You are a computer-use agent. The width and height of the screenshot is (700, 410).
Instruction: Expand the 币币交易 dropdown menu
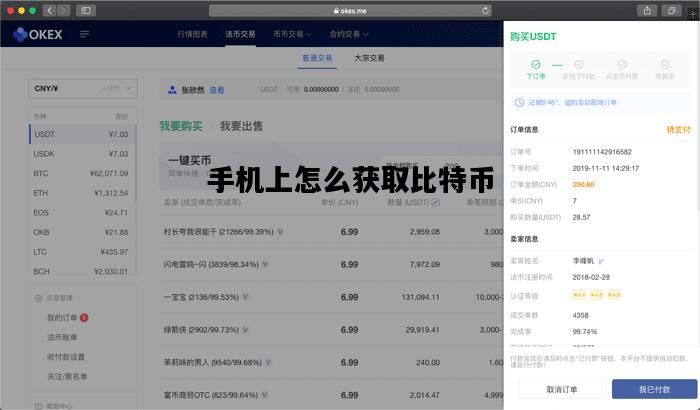(x=292, y=34)
